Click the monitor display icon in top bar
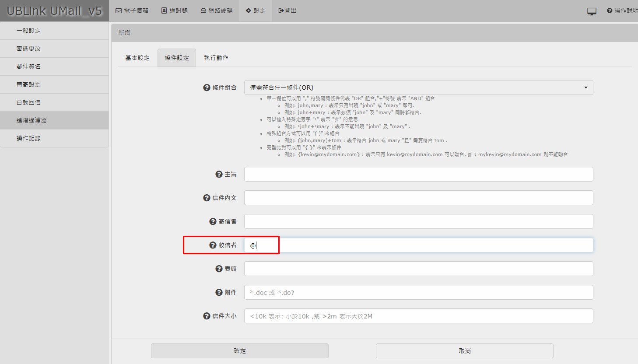Screen dimensions: 638x364 pos(592,11)
